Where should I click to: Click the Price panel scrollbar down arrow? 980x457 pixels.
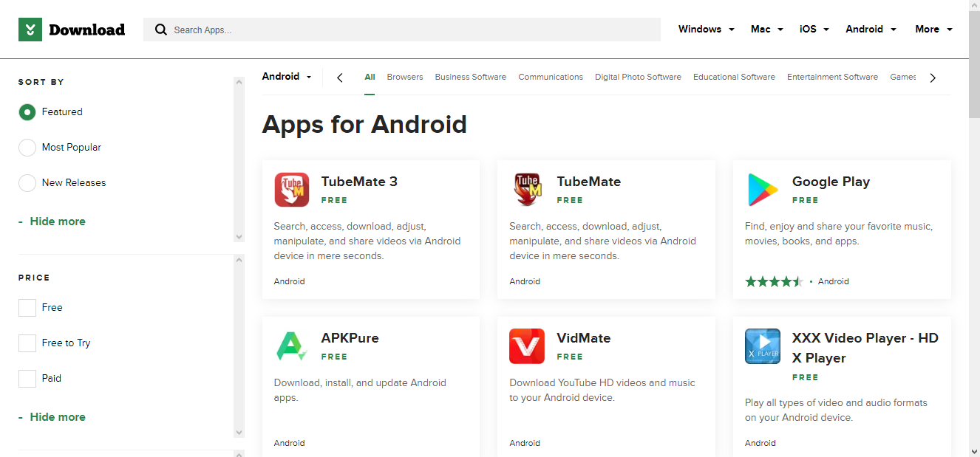(239, 433)
